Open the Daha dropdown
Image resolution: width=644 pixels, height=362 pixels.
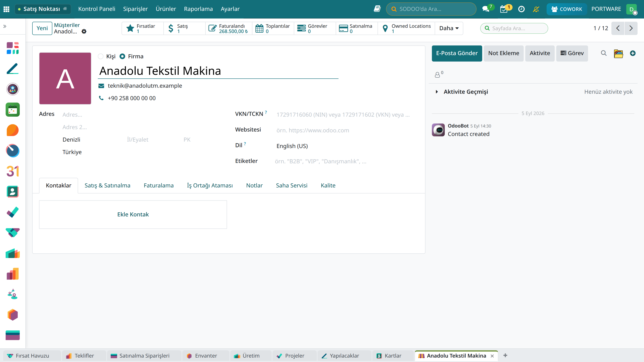(x=449, y=28)
